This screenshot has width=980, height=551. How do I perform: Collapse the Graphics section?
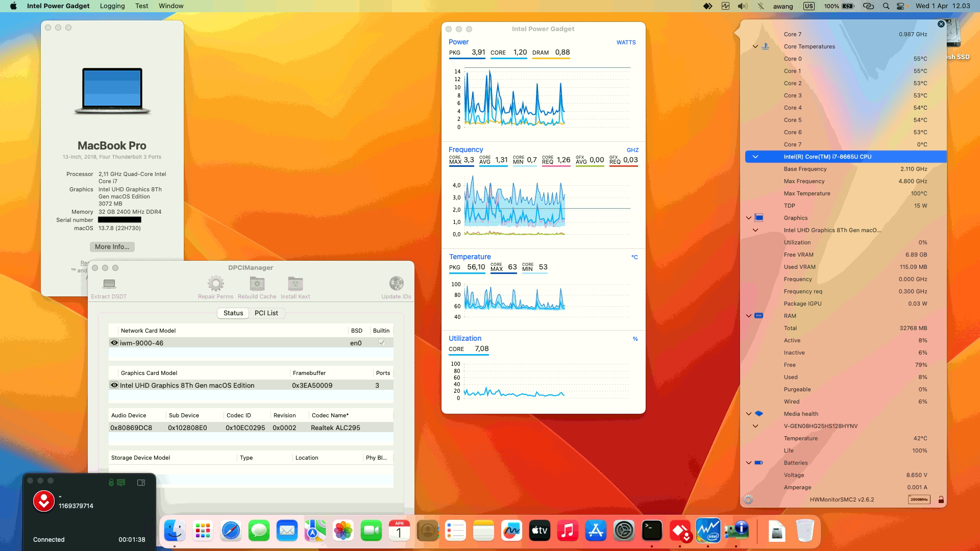click(749, 218)
